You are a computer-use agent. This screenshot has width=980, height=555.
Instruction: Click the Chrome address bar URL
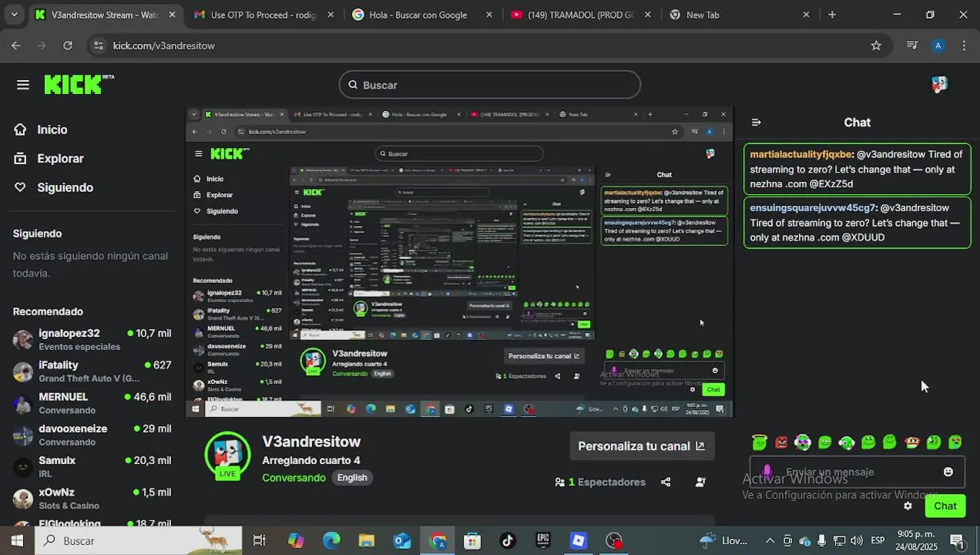pos(164,45)
